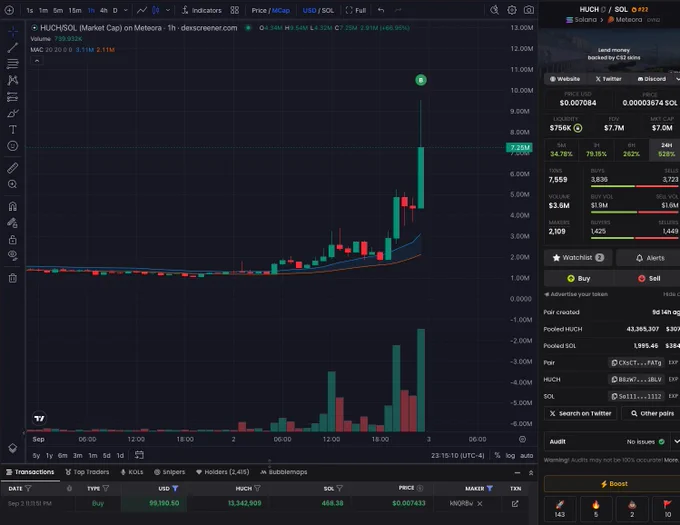The height and width of the screenshot is (525, 680).
Task: Open the Top Traders tab
Action: pos(87,472)
